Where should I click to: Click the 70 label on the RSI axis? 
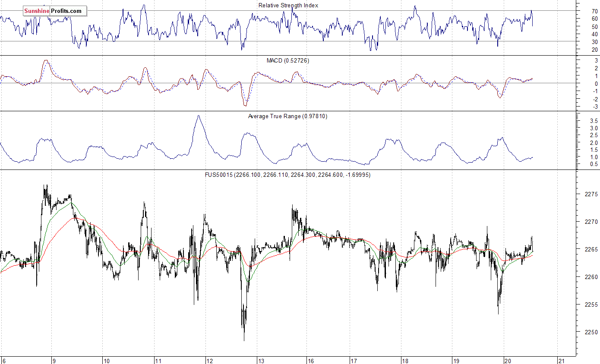click(x=595, y=11)
